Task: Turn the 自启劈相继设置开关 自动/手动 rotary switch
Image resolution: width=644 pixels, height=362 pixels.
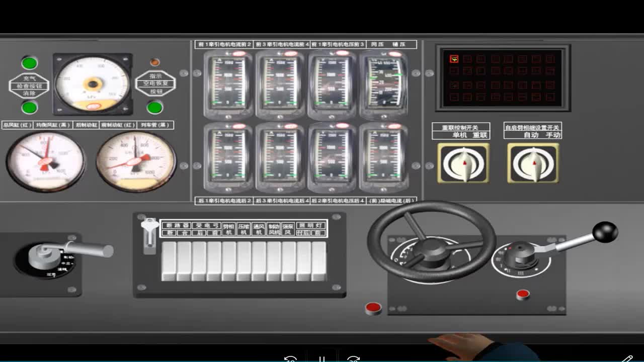Action: (x=533, y=163)
